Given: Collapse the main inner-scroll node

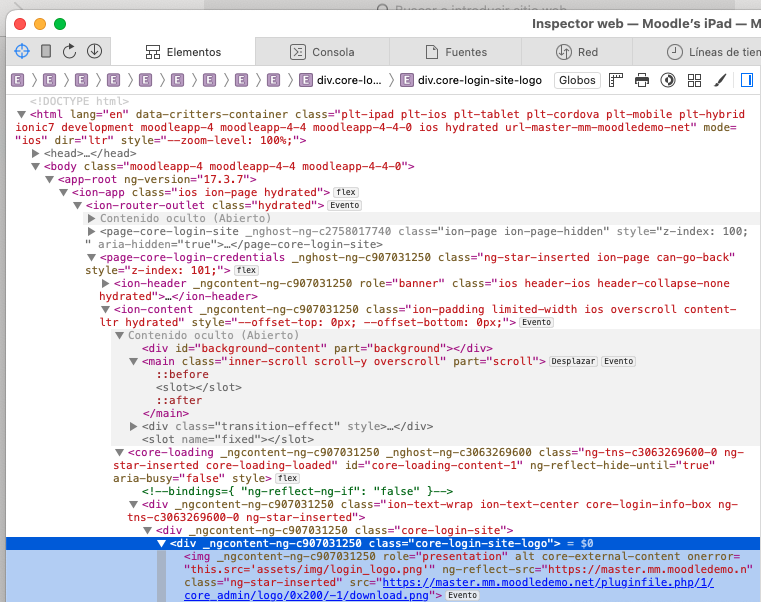Looking at the screenshot, I should click(x=133, y=362).
